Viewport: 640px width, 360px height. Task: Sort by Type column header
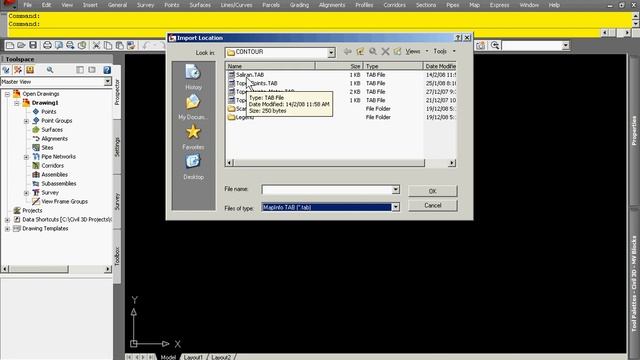tap(393, 66)
